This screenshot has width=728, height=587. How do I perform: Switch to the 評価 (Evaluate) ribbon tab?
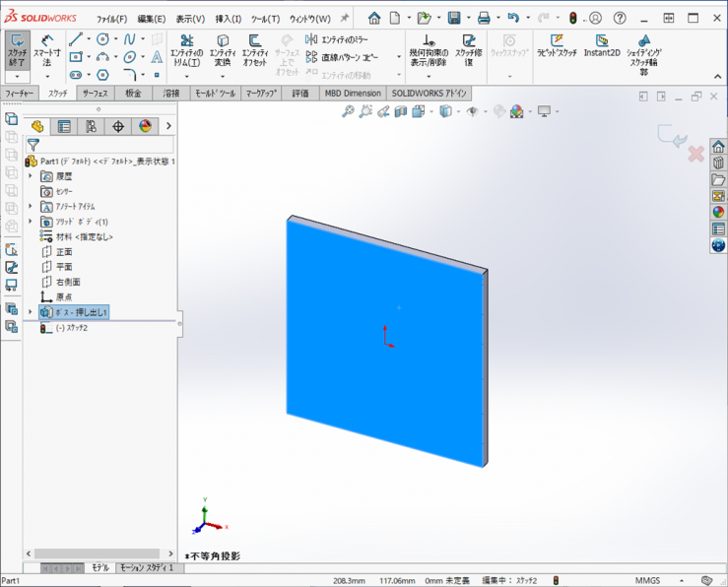300,94
